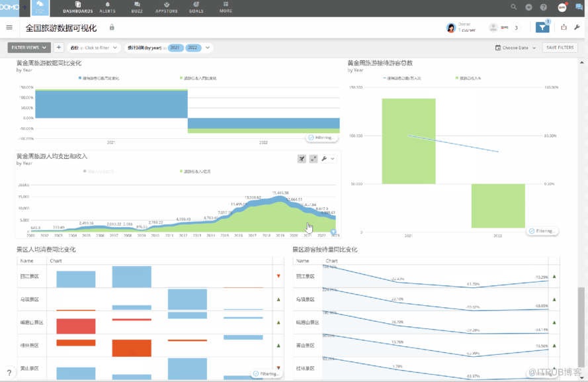
Task: Open the FILTER VIEWS dropdown
Action: [x=29, y=48]
